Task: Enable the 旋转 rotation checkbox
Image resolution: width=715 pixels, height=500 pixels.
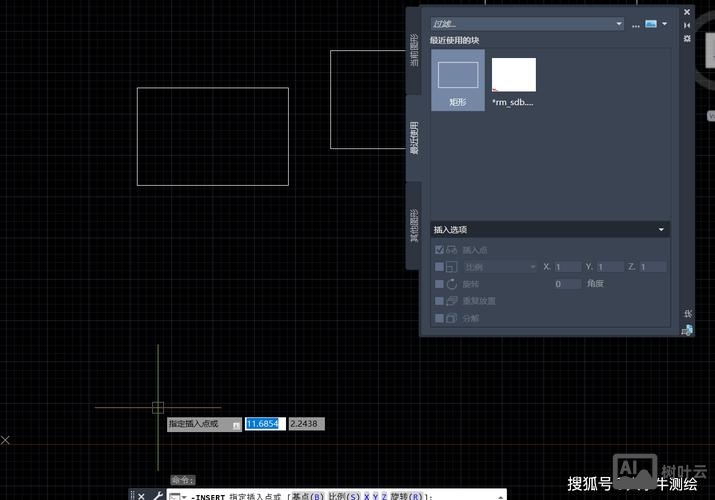Action: click(x=439, y=284)
